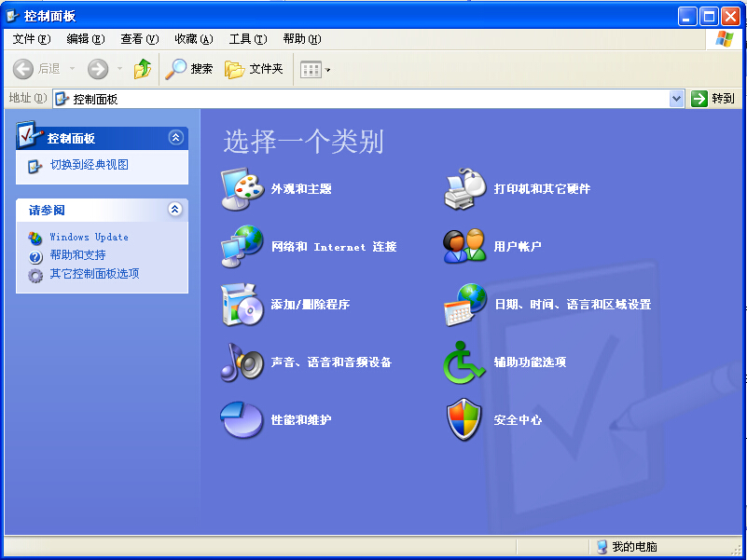Click the 添加/删除程序 category label
The image size is (747, 560).
[311, 305]
